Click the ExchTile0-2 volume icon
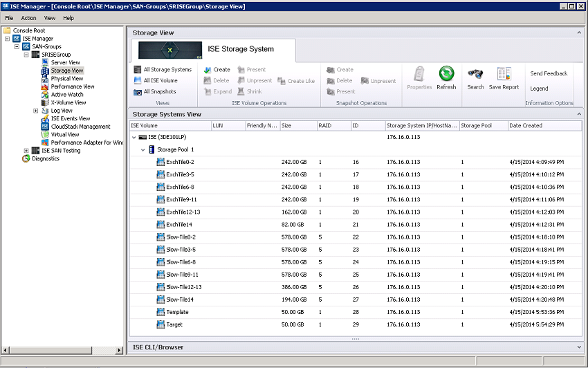This screenshot has width=588, height=368. pos(160,162)
